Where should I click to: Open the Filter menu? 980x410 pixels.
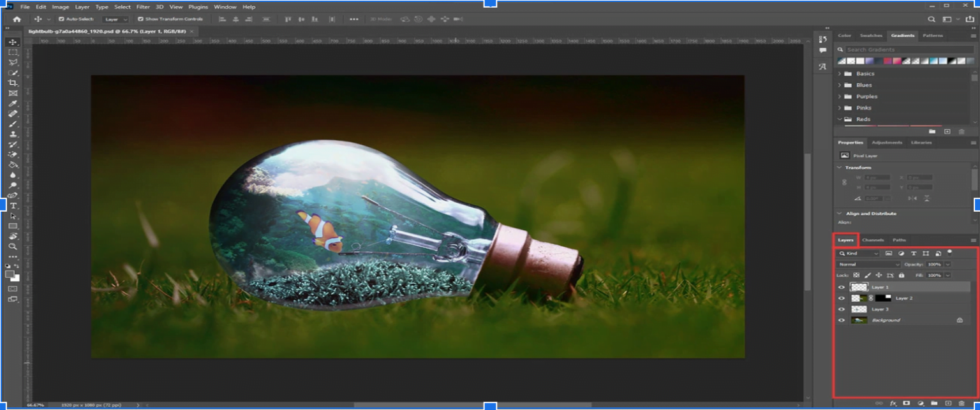pos(143,6)
